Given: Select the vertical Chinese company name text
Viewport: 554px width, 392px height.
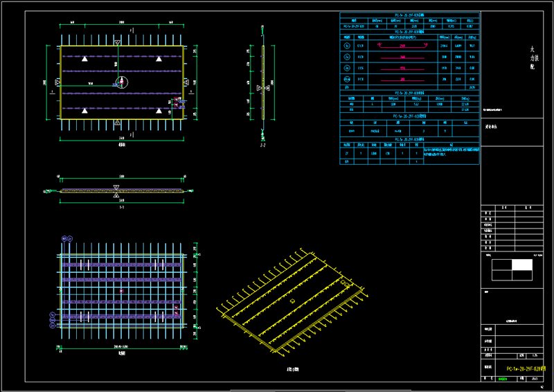Looking at the screenshot, I should 533,57.
